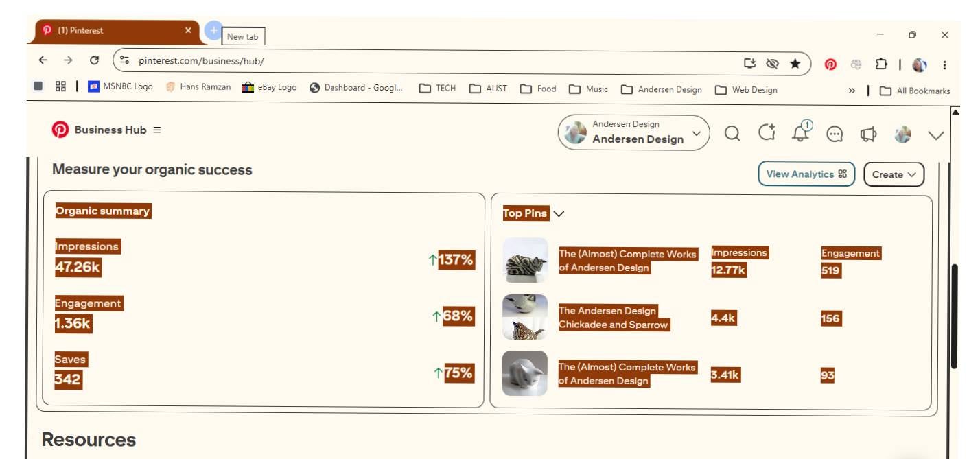Open the Chrome three-dot menu
Image resolution: width=980 pixels, height=459 pixels.
[944, 65]
